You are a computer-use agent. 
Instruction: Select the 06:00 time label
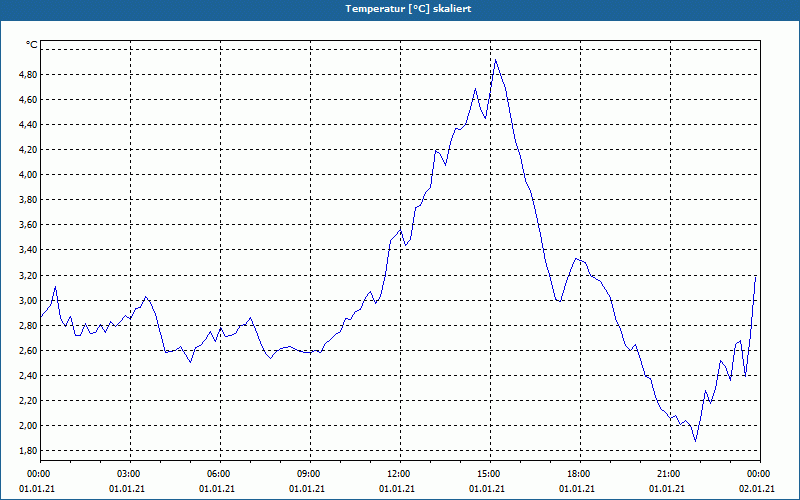220,474
